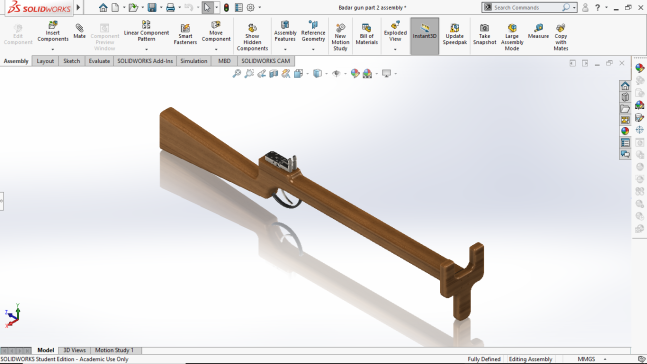Screen dimensions: 647x364
Task: Open Edit Appearance in view toolbar
Action: coord(355,73)
